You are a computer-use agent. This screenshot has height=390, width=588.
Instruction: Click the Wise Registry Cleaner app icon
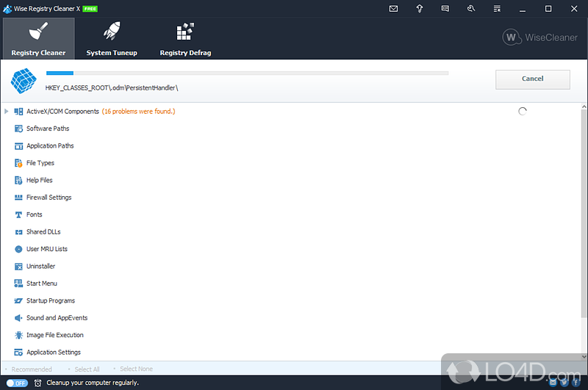pyautogui.click(x=7, y=9)
